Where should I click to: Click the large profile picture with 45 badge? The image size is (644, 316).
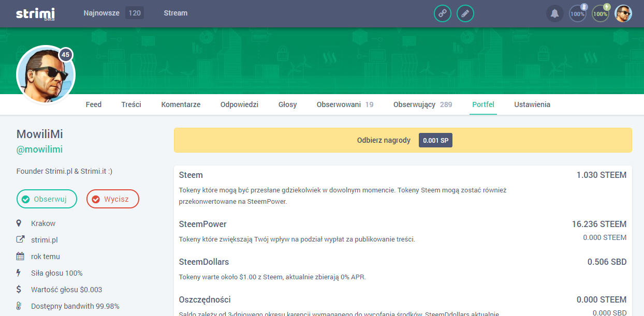(46, 74)
